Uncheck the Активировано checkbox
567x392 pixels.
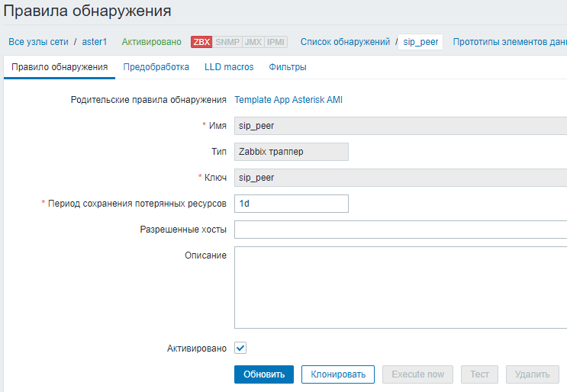click(240, 348)
